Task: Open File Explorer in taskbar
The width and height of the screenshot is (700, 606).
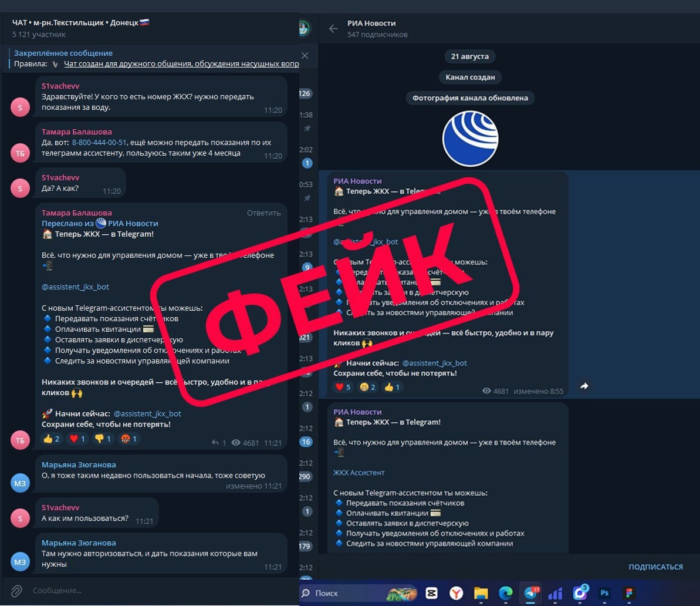Action: pyautogui.click(x=481, y=593)
